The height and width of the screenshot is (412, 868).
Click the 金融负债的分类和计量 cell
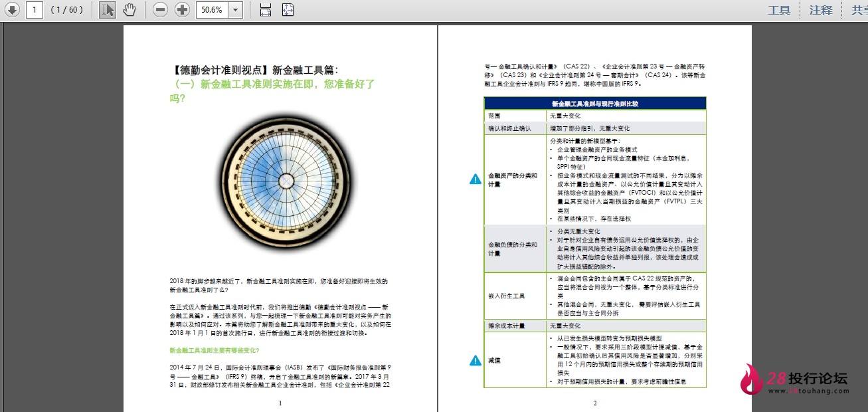point(516,249)
